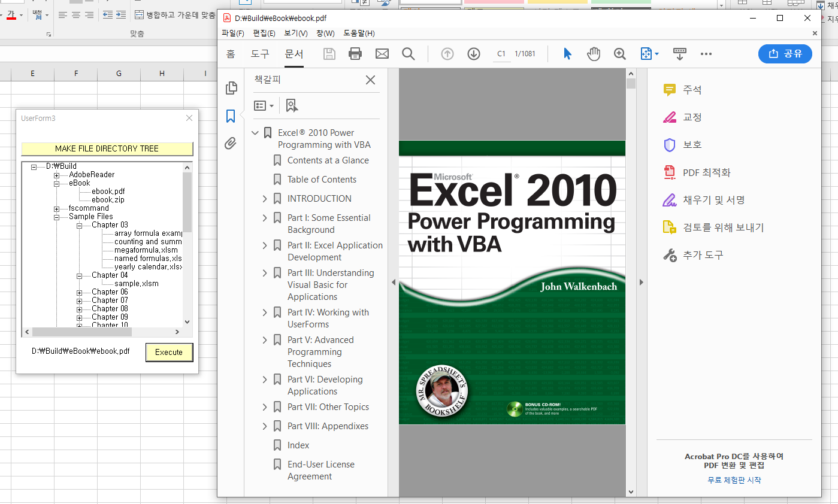
Task: Expand Part VIII: Appendixes bookmark
Action: [x=265, y=426]
